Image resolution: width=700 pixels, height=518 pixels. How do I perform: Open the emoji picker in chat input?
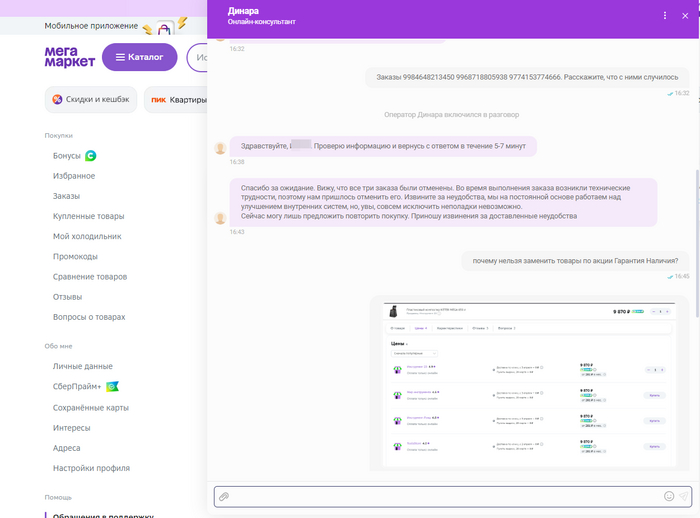[x=669, y=496]
